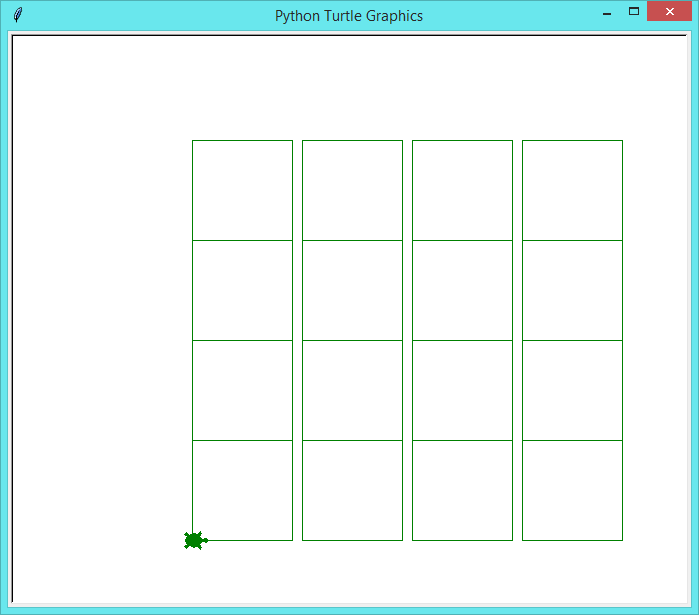
Task: Maximize the Python Turtle Graphics window
Action: pyautogui.click(x=633, y=12)
